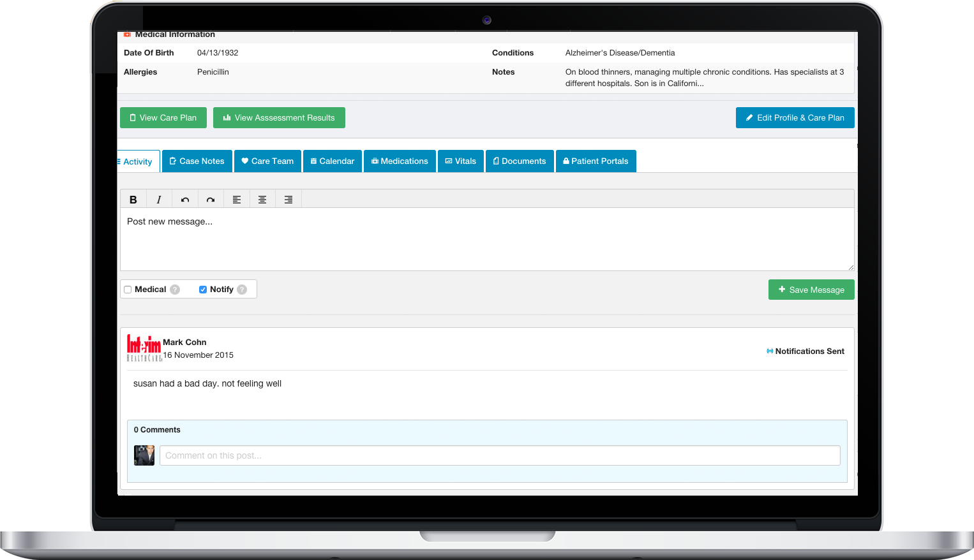Click the redo arrow icon
974x560 pixels.
[x=211, y=200]
